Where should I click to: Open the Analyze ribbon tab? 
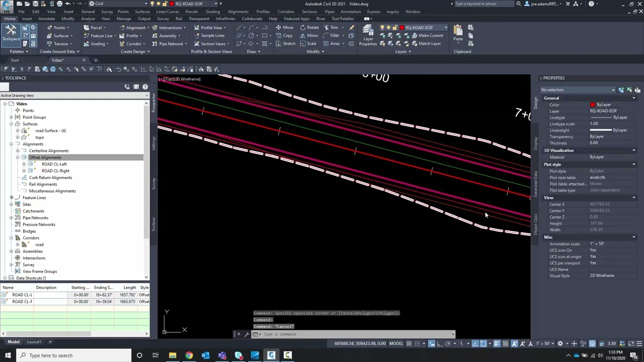(x=88, y=19)
